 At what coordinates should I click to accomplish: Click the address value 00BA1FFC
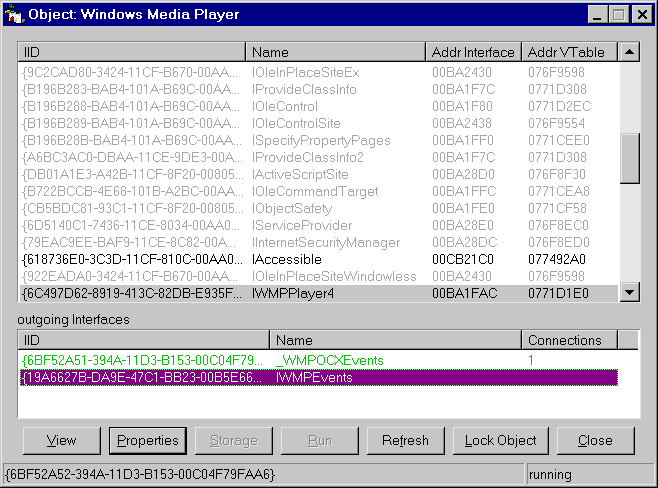pyautogui.click(x=464, y=191)
